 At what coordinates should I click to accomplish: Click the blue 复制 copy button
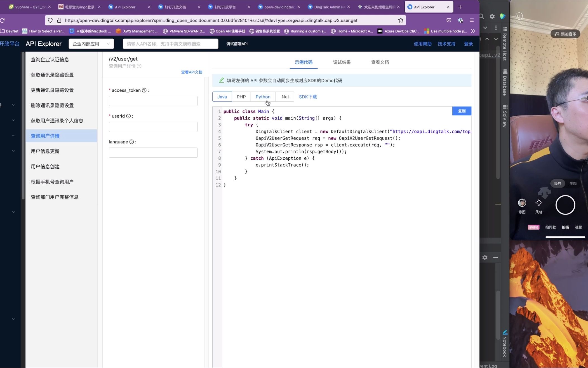pyautogui.click(x=462, y=111)
